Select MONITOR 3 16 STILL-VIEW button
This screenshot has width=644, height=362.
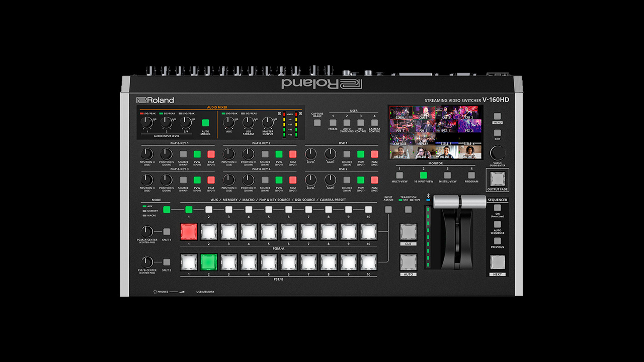click(x=447, y=175)
